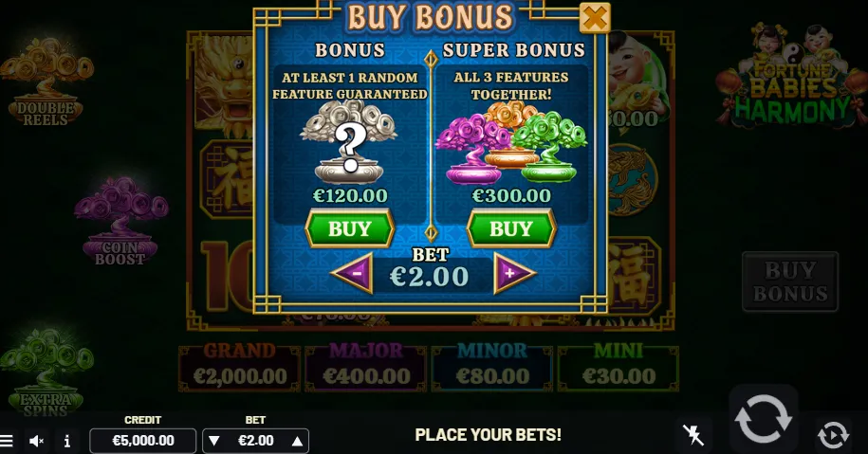Decrease bet with purple minus arrow
868x454 pixels.
[352, 273]
